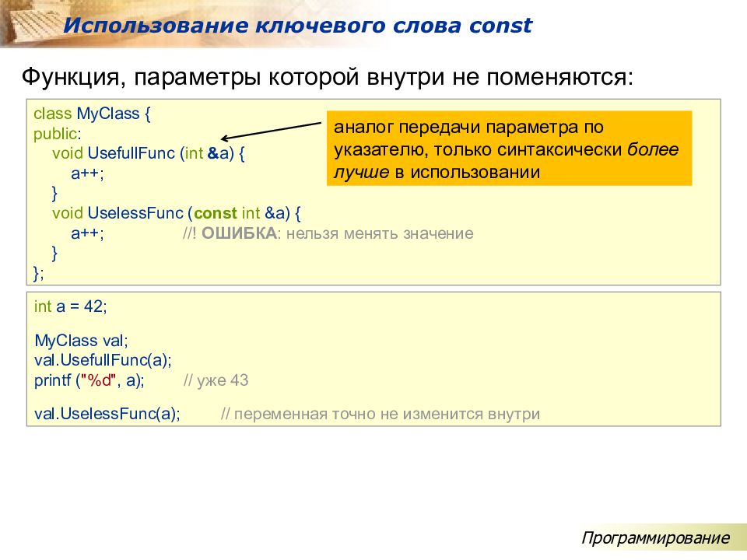Click the '// уже 43' comment
Screen dimensions: 747x560
216,380
